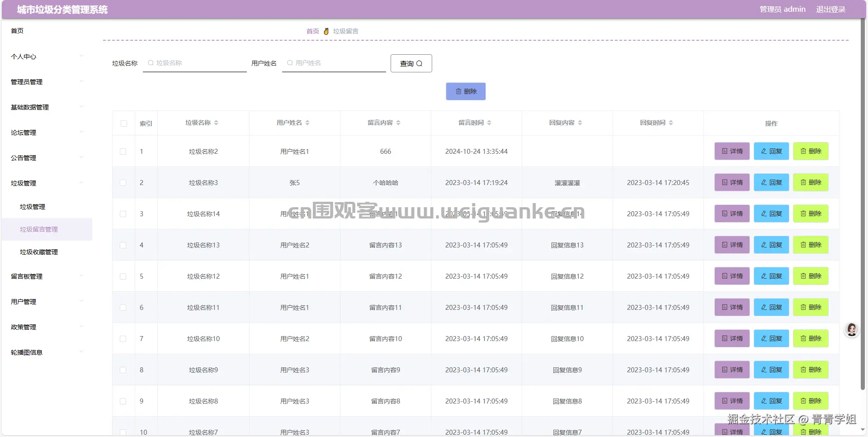Focus the 用户姓名 search input

[334, 63]
